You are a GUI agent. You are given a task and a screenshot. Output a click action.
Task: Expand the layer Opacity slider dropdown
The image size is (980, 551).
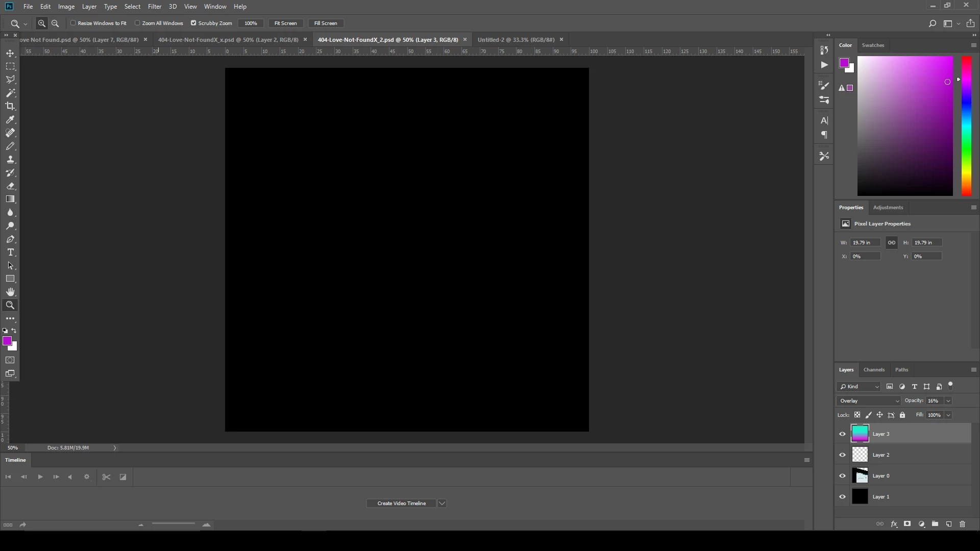pos(948,401)
